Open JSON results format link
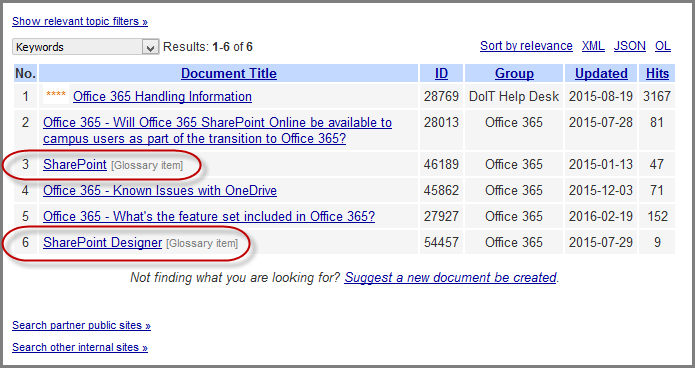Viewport: 695px width, 368px height. 629,46
